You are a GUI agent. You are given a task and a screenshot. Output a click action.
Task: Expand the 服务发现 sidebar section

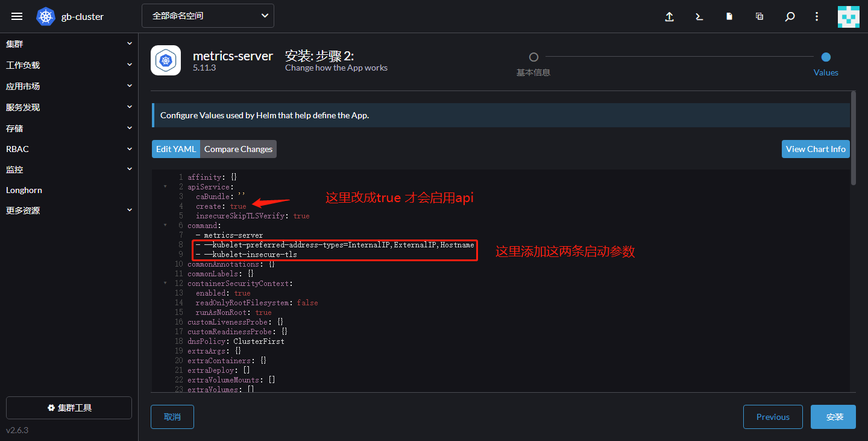point(69,107)
